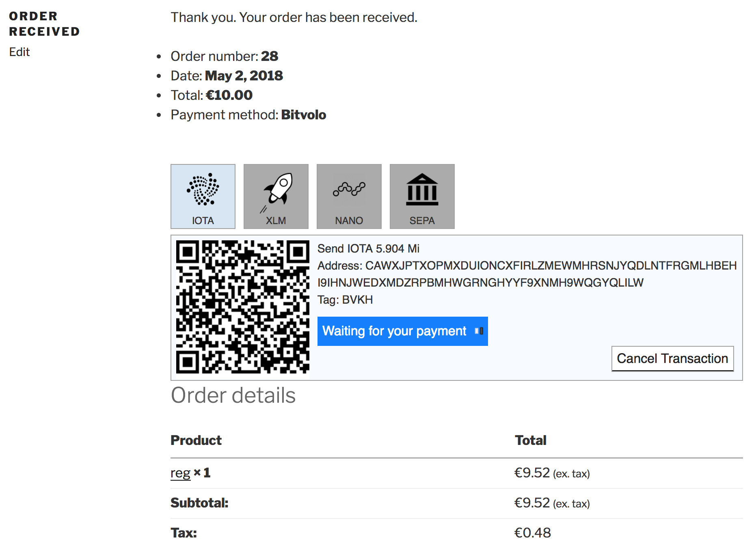The width and height of the screenshot is (756, 544).
Task: Click the Order details heading
Action: coord(233,395)
